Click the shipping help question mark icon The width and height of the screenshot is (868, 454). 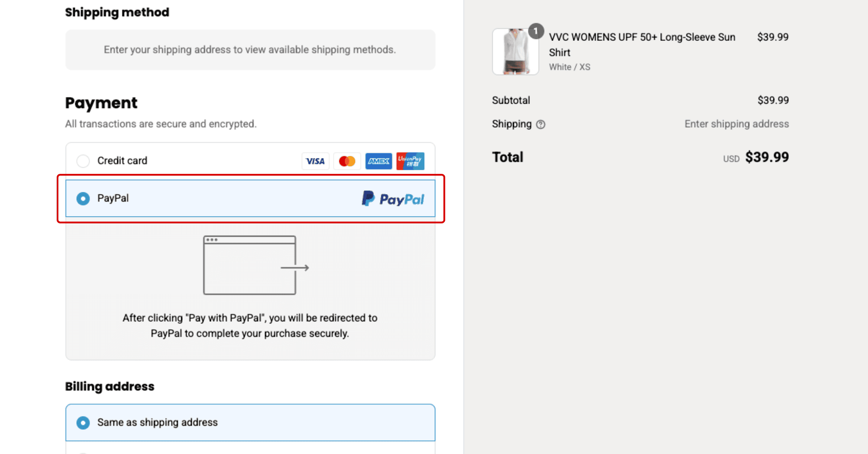[x=541, y=124]
